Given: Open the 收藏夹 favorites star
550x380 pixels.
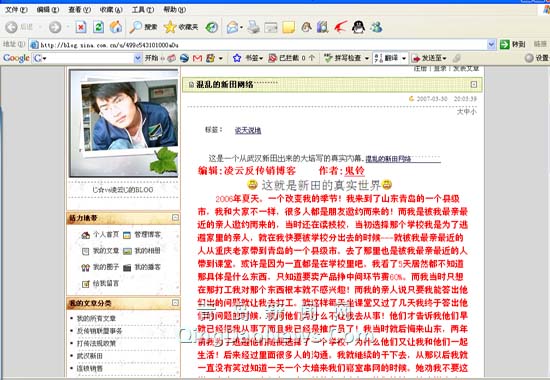Looking at the screenshot, I should coord(181,27).
